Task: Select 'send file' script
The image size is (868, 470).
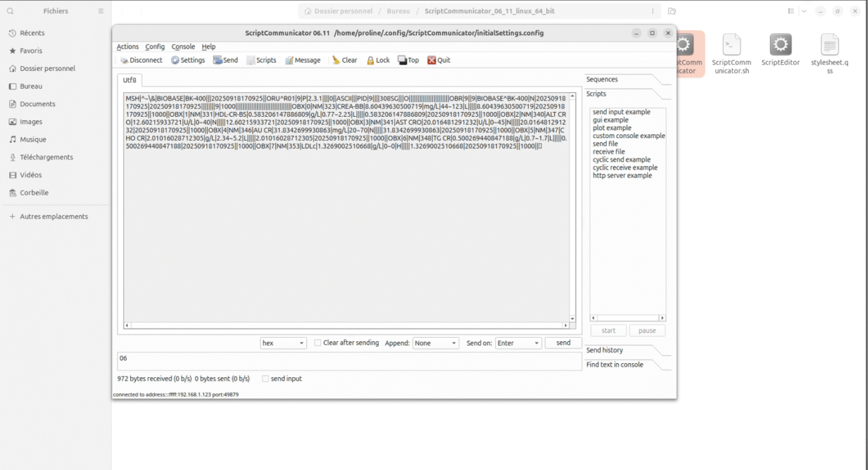Action: point(605,144)
